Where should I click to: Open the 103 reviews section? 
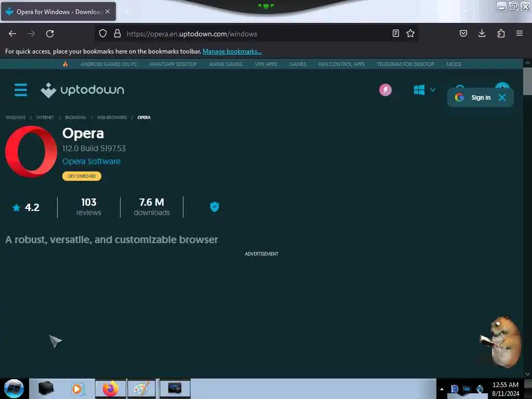88,207
